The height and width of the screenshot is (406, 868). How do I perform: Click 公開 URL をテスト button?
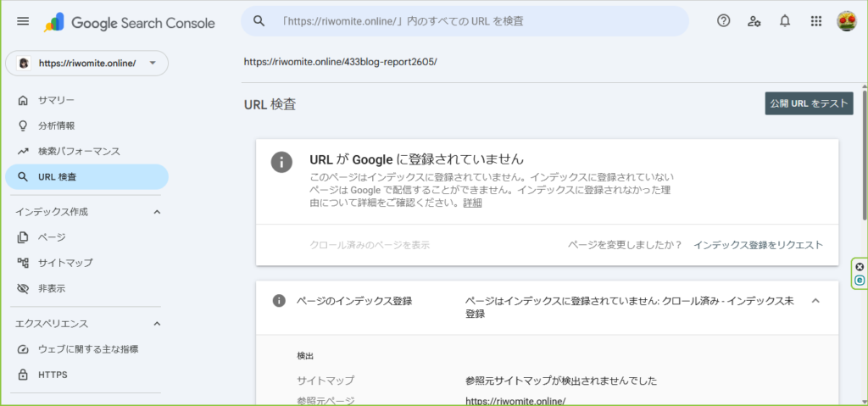pyautogui.click(x=809, y=103)
